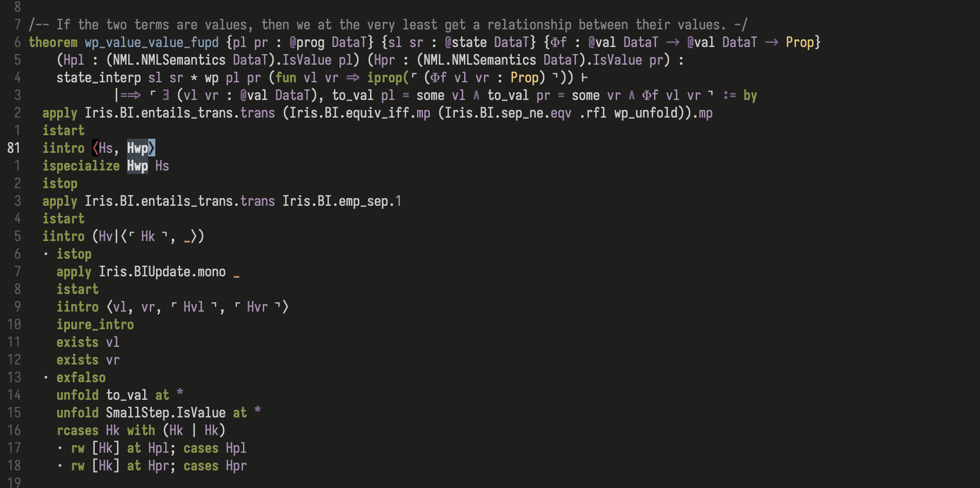Click the "theorem" keyword

coord(53,42)
